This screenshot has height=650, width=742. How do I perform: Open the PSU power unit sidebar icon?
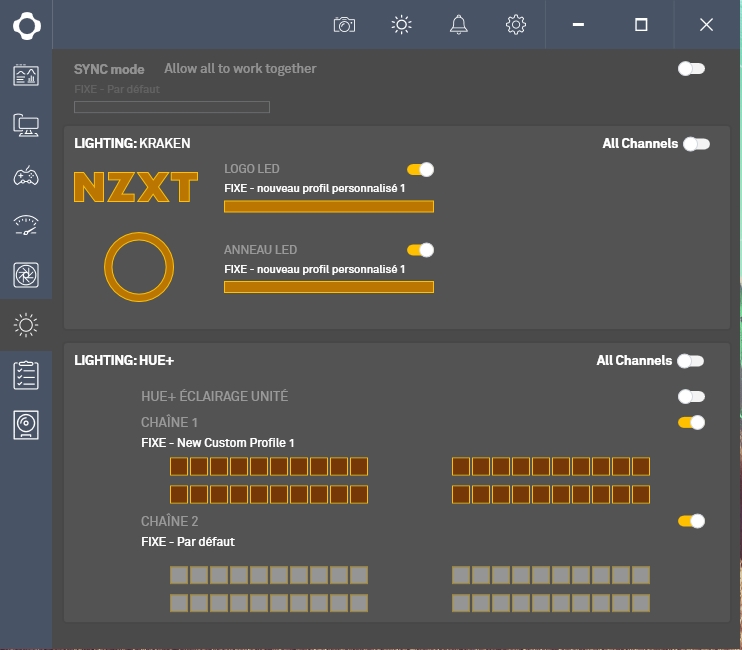(x=26, y=425)
